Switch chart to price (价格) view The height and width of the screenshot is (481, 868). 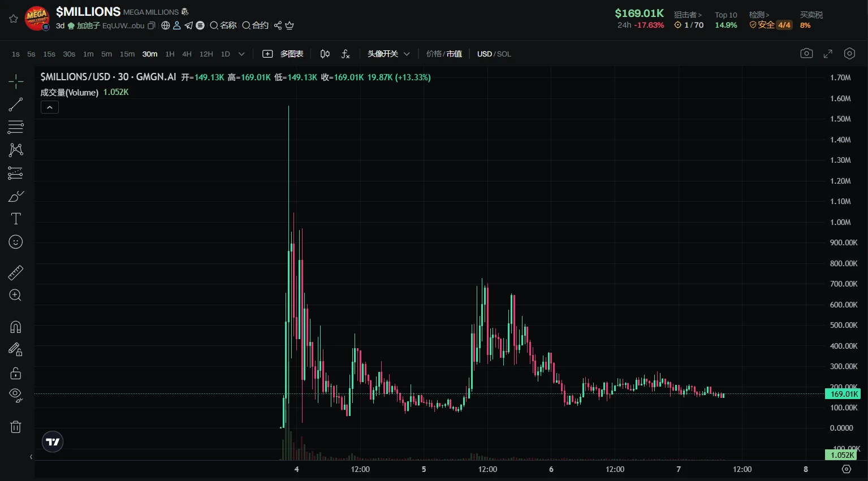(x=434, y=54)
